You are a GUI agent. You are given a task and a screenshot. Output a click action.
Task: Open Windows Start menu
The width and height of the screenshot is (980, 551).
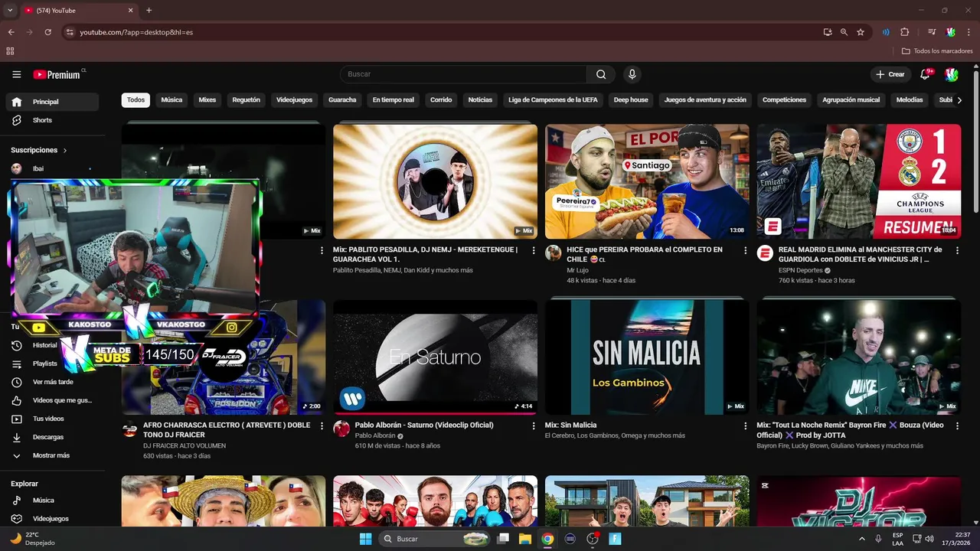pyautogui.click(x=365, y=539)
